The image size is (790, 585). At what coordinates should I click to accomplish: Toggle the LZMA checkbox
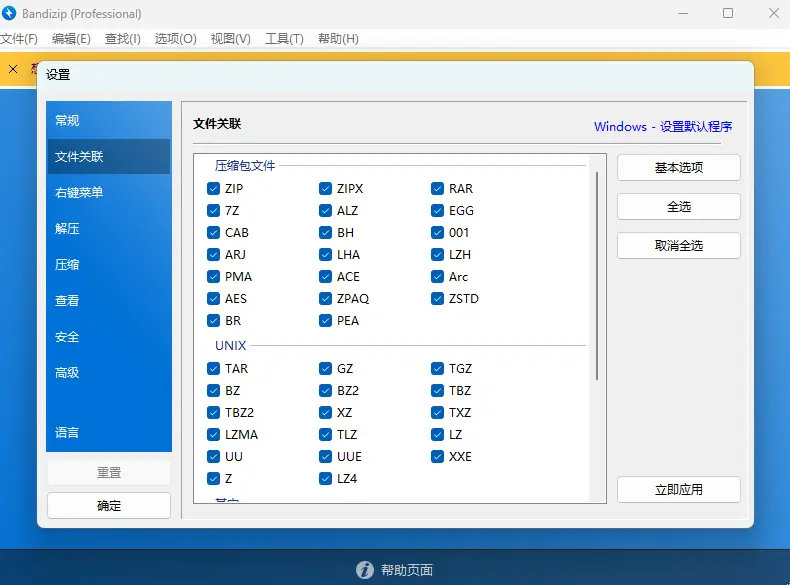click(213, 434)
